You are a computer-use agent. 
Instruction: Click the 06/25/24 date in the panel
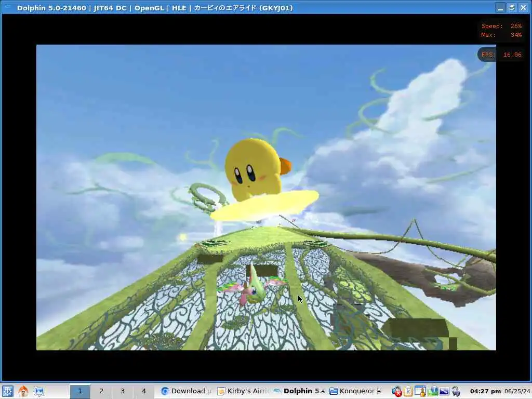point(517,392)
